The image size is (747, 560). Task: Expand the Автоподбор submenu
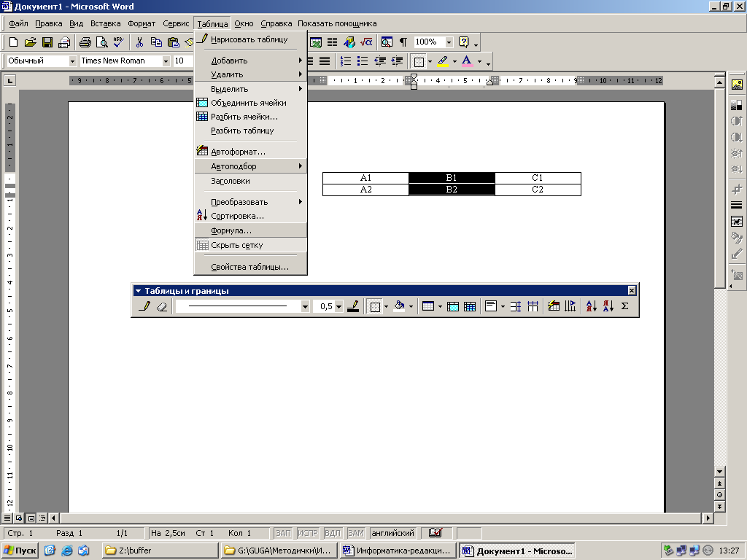click(x=251, y=166)
